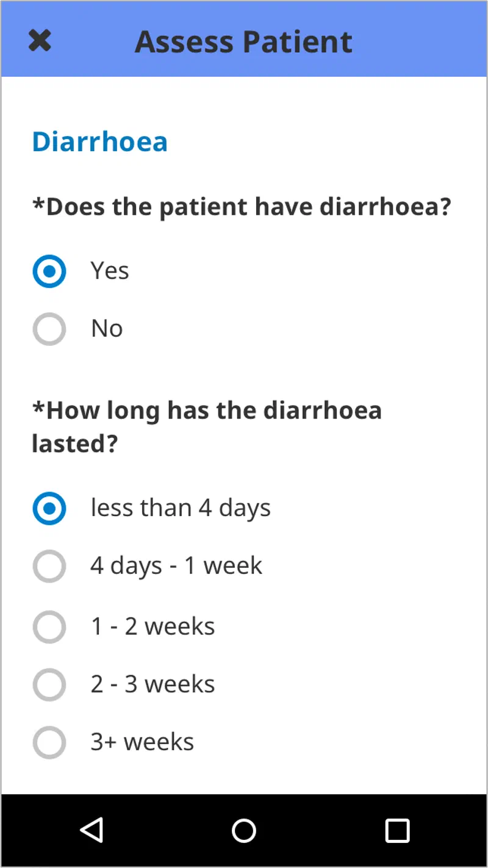Select the Yes radio button circle
Viewport: 488px width, 868px height.
click(49, 270)
